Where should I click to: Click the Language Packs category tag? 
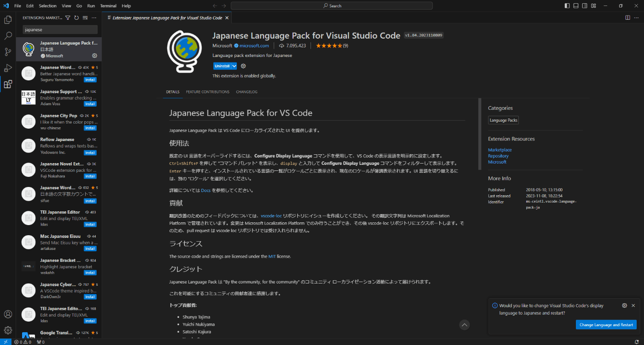click(503, 120)
